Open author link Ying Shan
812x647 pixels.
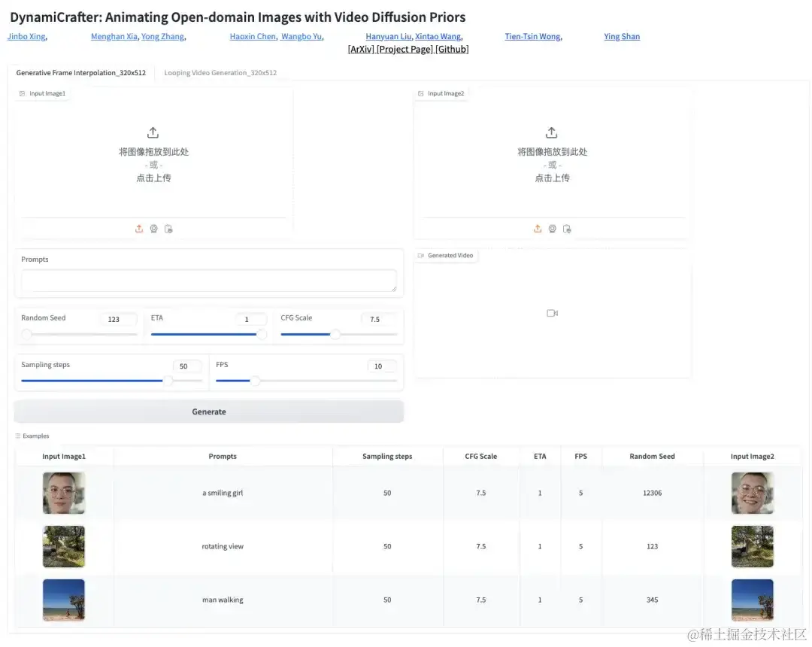point(622,36)
